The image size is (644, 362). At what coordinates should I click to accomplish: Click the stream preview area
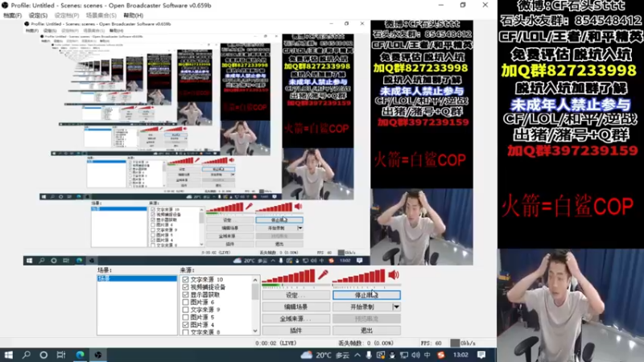(x=249, y=142)
